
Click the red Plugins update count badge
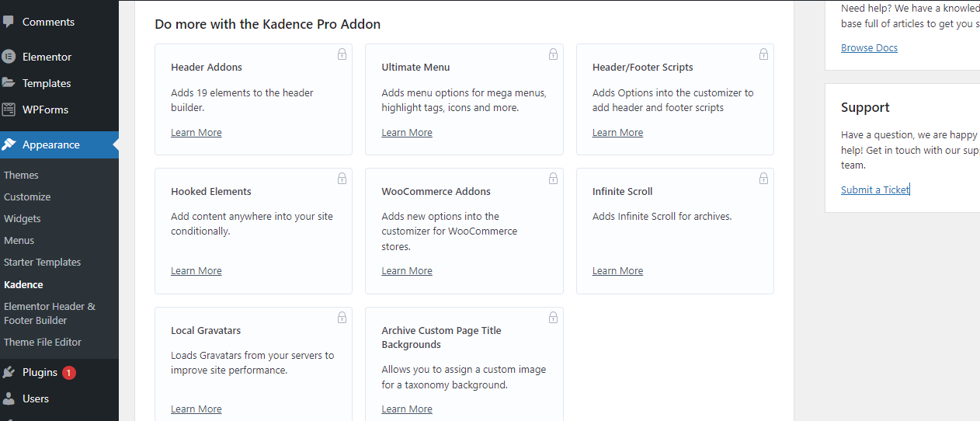pos(69,373)
